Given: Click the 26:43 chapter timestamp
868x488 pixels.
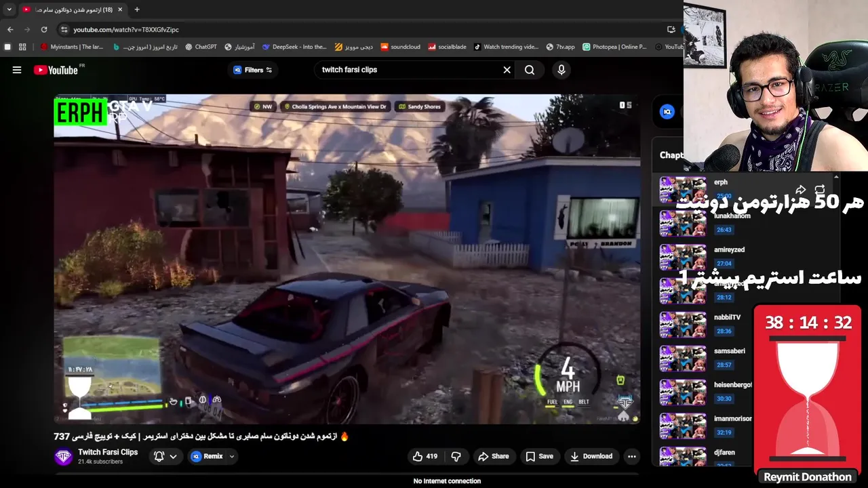Looking at the screenshot, I should coord(724,230).
